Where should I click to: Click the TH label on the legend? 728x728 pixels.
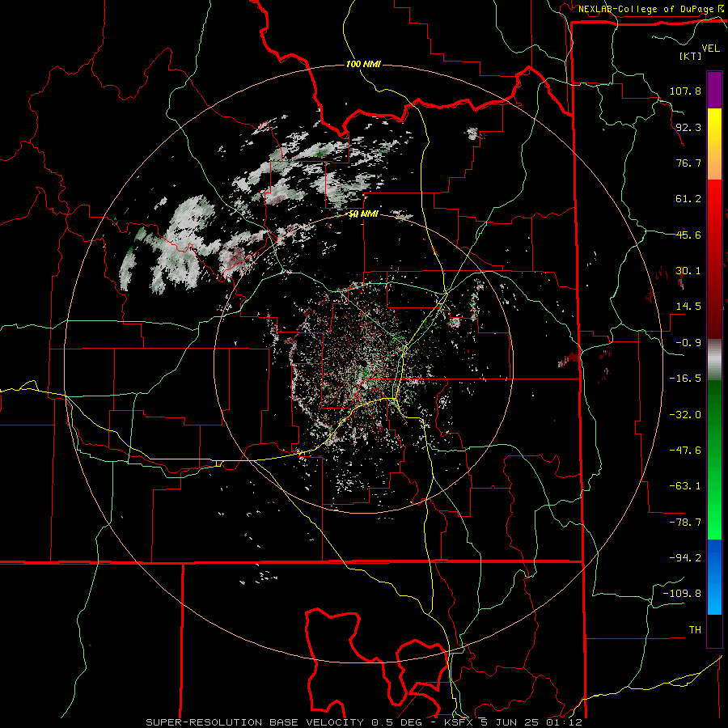695,630
